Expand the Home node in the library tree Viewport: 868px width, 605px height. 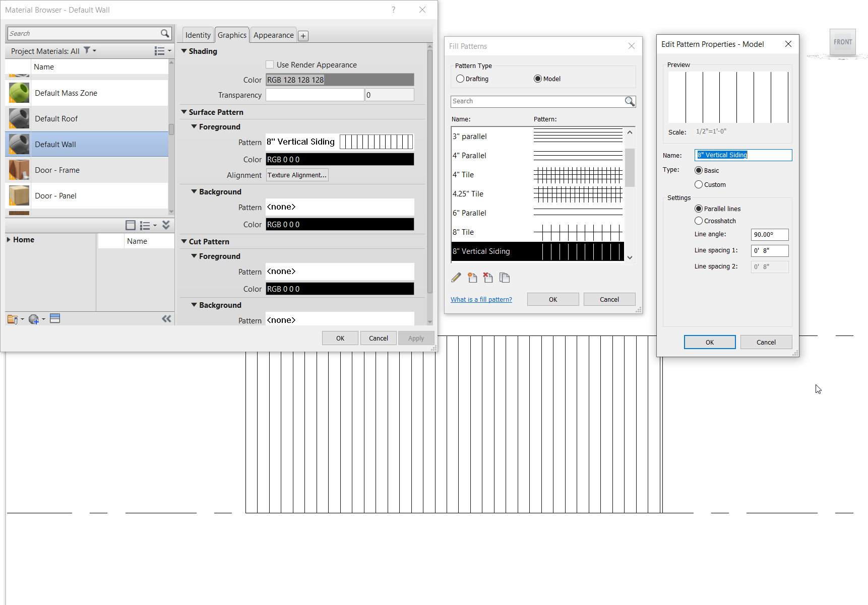coord(9,239)
